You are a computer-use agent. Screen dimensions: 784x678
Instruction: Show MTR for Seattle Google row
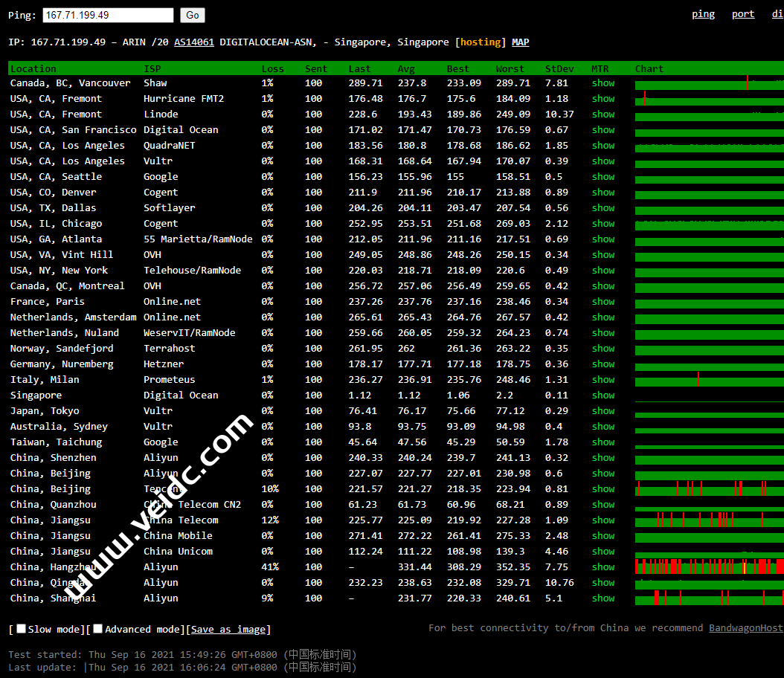coord(603,177)
